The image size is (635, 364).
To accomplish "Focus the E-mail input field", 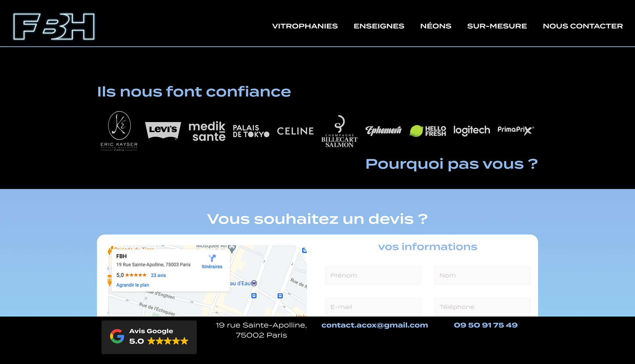I will 373,307.
